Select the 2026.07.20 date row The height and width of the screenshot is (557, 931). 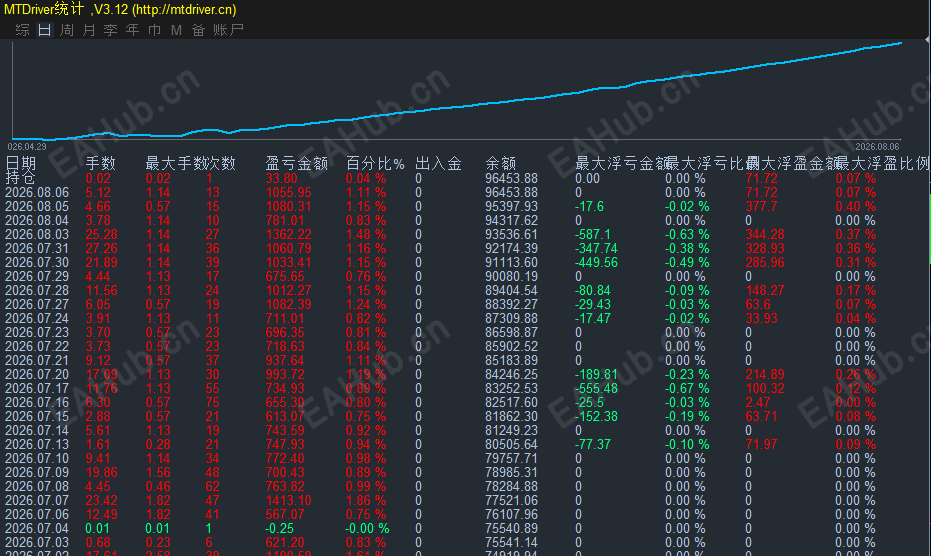click(x=37, y=374)
